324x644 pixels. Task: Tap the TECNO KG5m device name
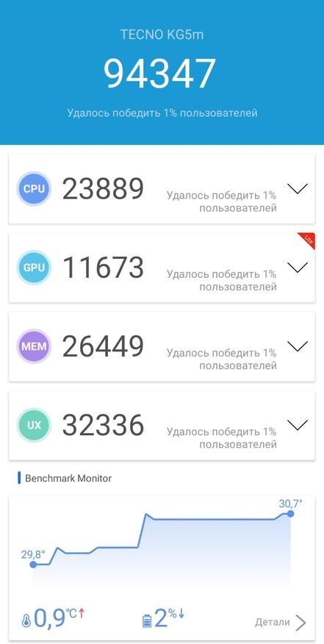[x=162, y=35]
